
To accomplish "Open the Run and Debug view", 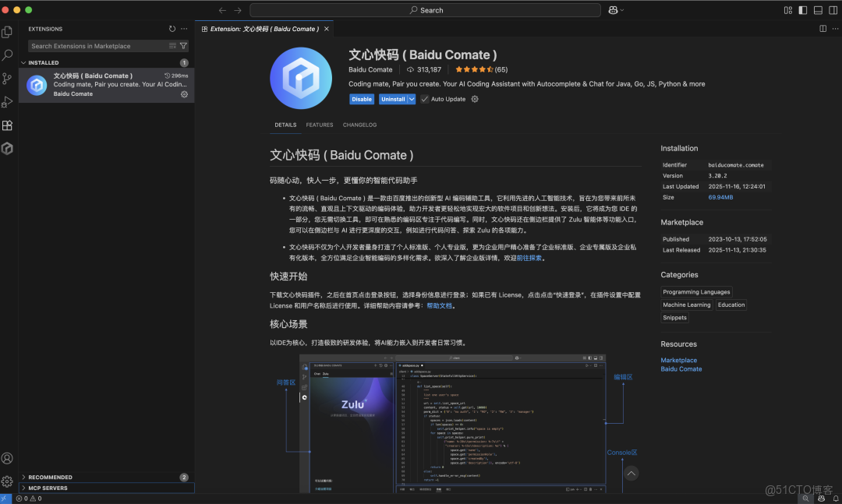I will coord(9,101).
